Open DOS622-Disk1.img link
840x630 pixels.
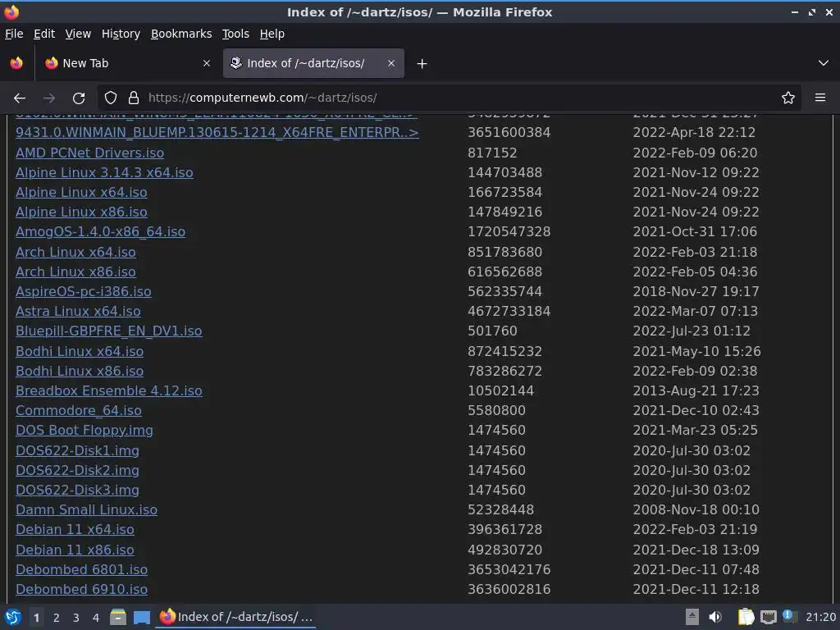tap(77, 451)
